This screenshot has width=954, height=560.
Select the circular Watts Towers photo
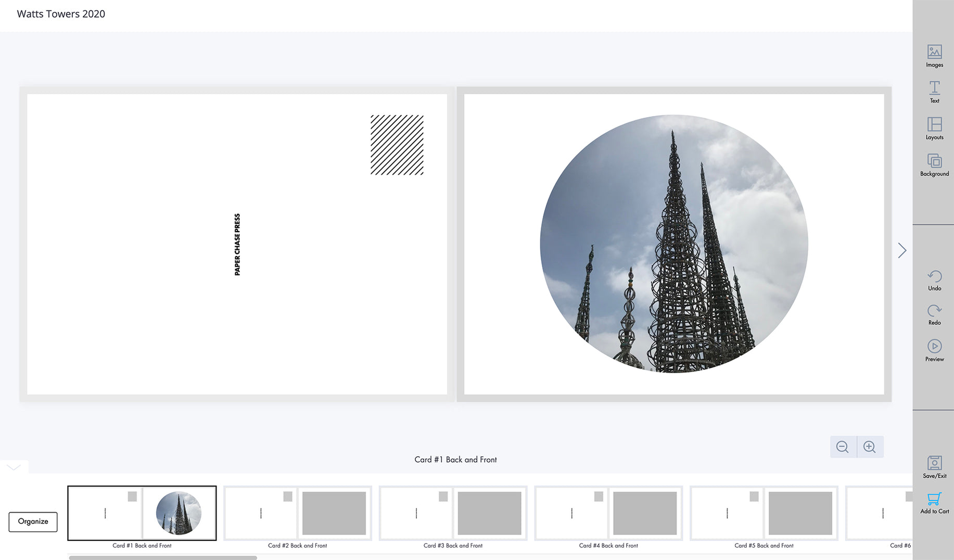(x=673, y=244)
